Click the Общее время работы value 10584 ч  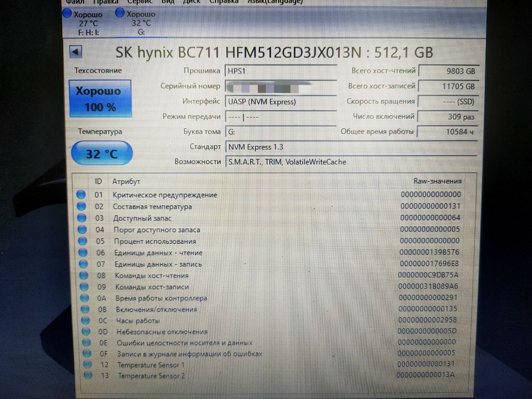pos(447,132)
